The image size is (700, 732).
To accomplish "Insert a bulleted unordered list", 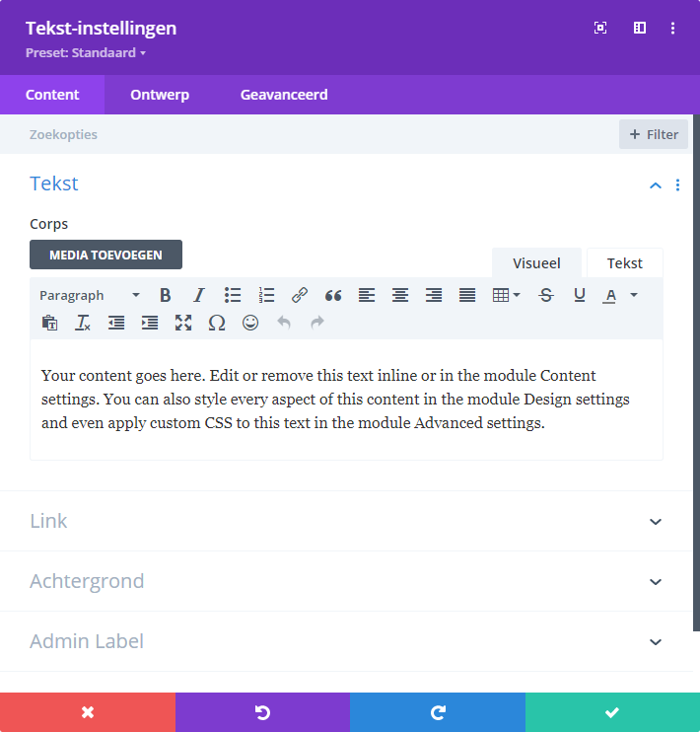I will (233, 295).
